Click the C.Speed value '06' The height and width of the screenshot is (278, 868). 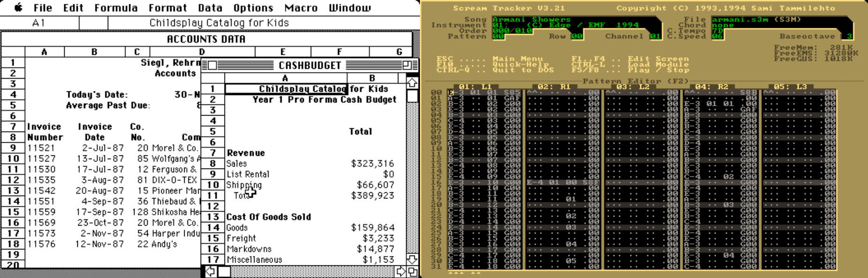(x=718, y=37)
